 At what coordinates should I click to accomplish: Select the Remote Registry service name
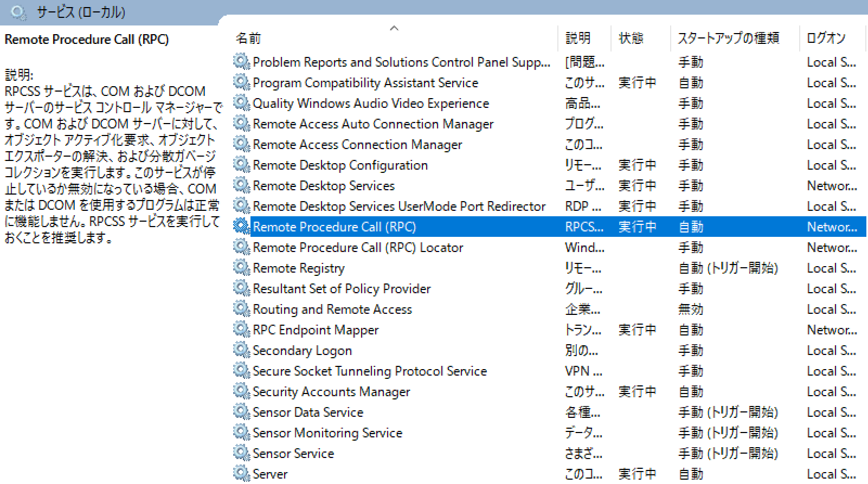coord(299,268)
